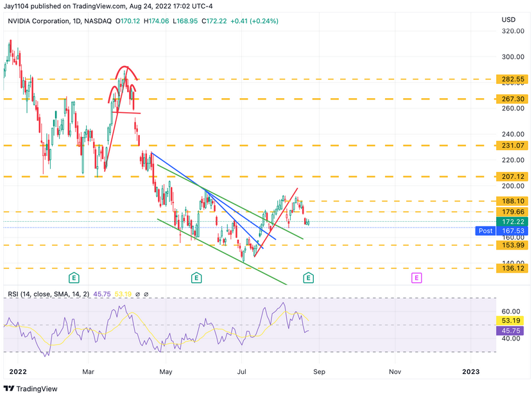Image resolution: width=532 pixels, height=395 pixels.
Task: Click the 167.53 post-market price label
Action: point(512,231)
